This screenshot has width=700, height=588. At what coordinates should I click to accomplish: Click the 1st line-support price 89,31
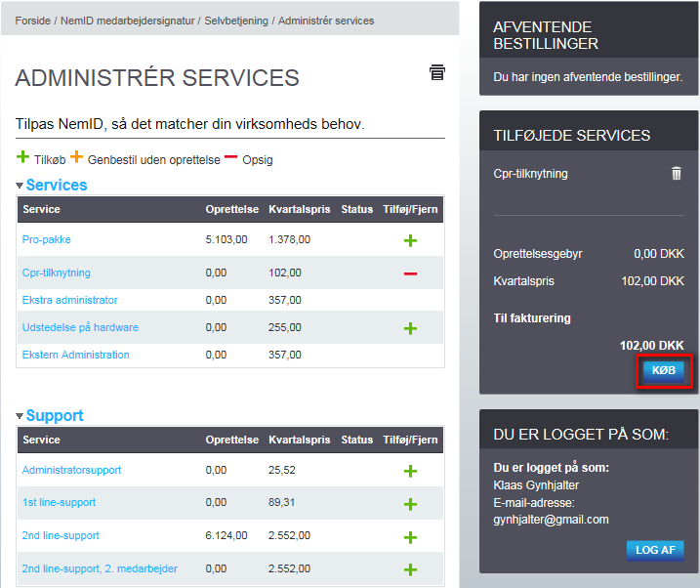click(x=282, y=502)
